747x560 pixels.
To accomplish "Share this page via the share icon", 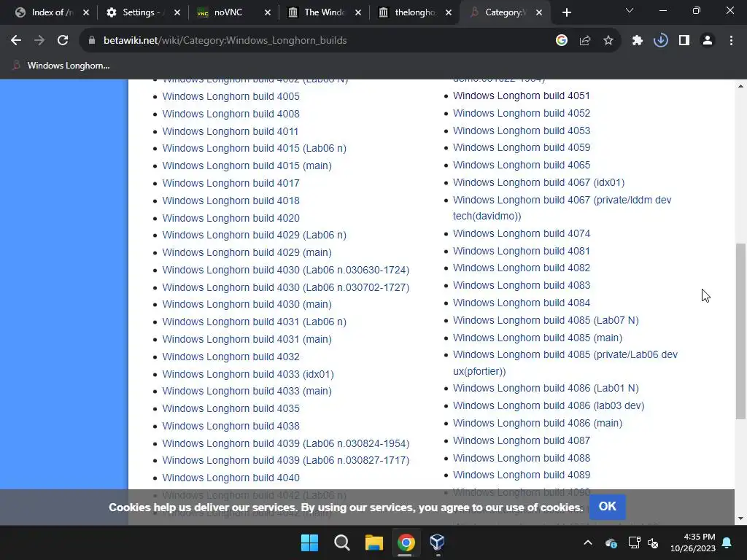I will click(585, 41).
